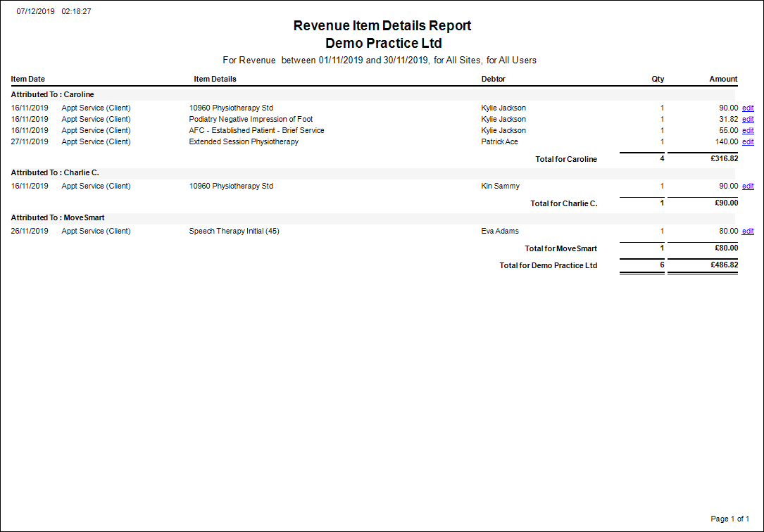Image resolution: width=764 pixels, height=532 pixels.
Task: Click the £90.00 Charlie C. total
Action: tap(726, 203)
